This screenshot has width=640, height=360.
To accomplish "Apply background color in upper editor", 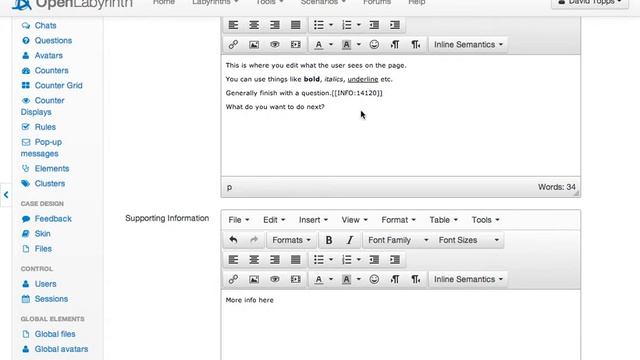I will click(347, 44).
